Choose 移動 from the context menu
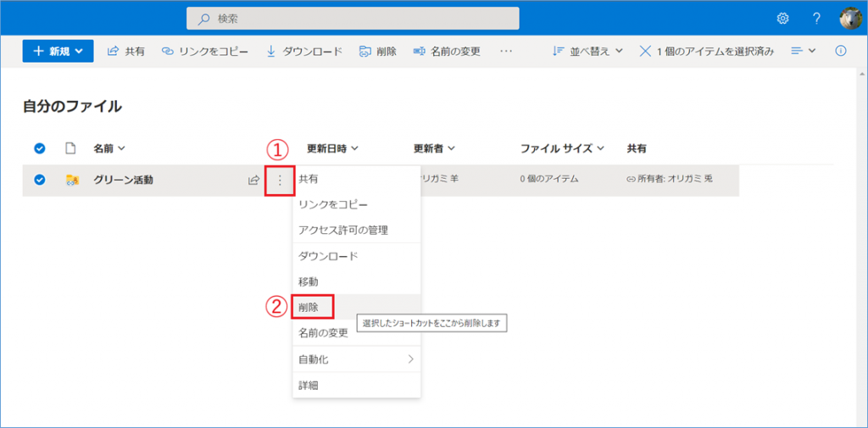This screenshot has height=428, width=868. pyautogui.click(x=357, y=281)
